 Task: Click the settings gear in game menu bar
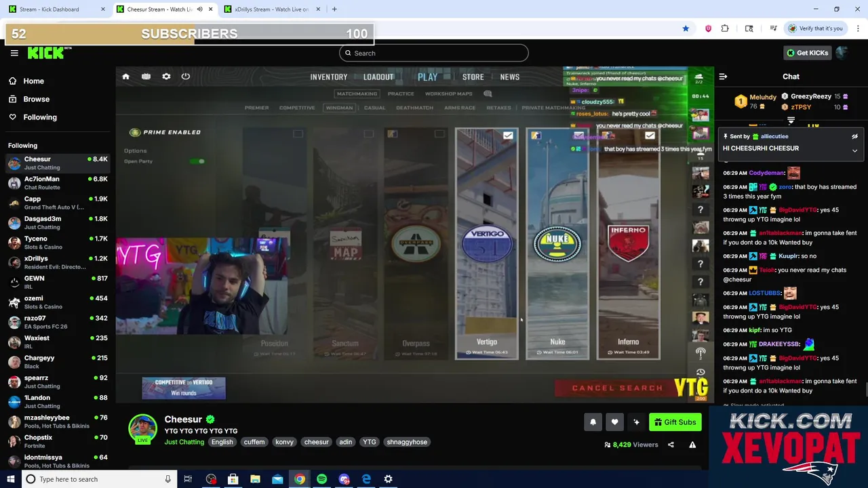pyautogui.click(x=166, y=77)
